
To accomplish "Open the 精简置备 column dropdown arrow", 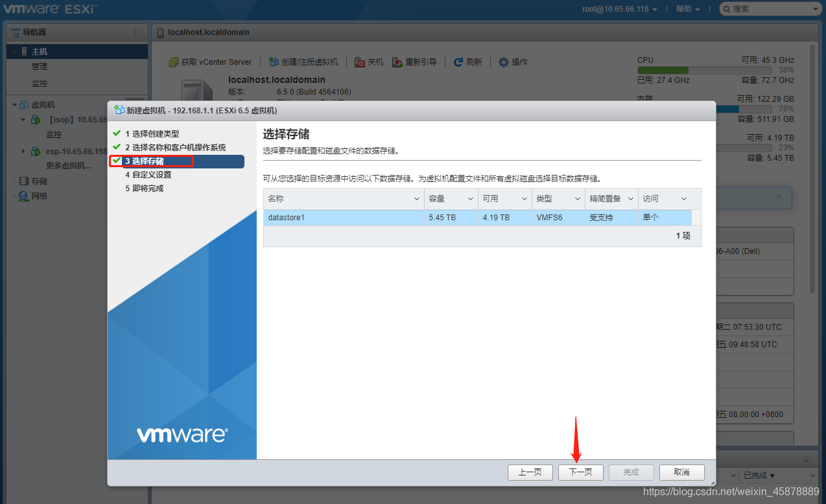I will 631,199.
